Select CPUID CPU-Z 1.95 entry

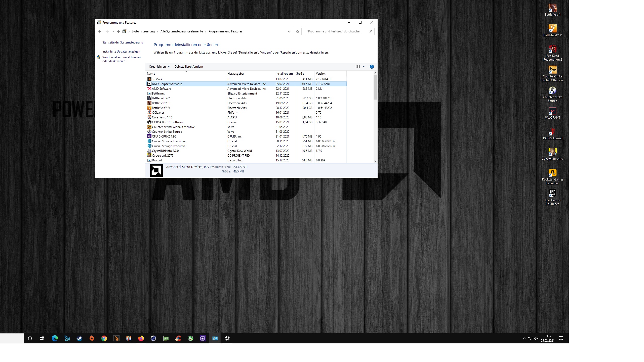[x=246, y=137]
